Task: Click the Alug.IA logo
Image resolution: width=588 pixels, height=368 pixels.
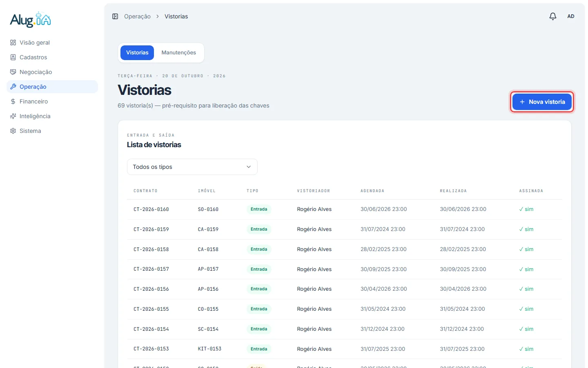Action: pyautogui.click(x=30, y=20)
